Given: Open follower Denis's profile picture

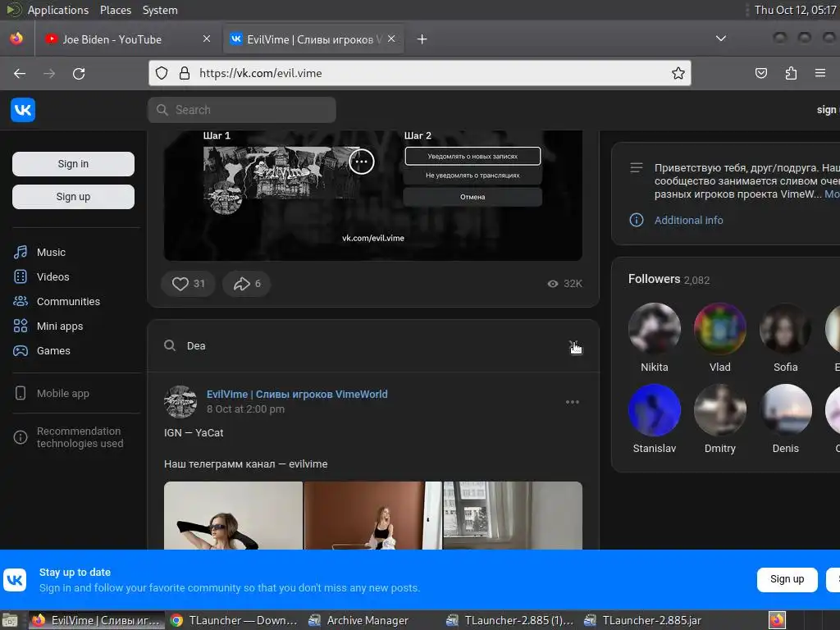Looking at the screenshot, I should point(786,410).
